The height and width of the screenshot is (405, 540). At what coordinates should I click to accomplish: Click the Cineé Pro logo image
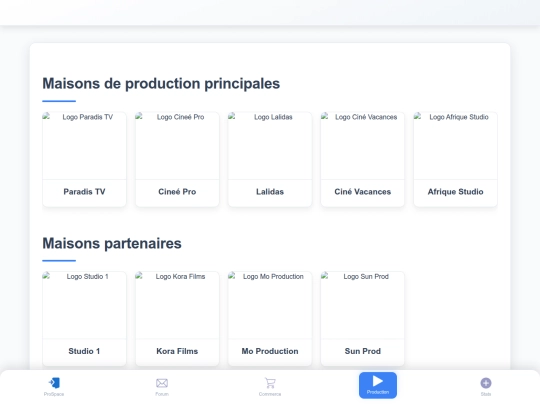click(177, 146)
